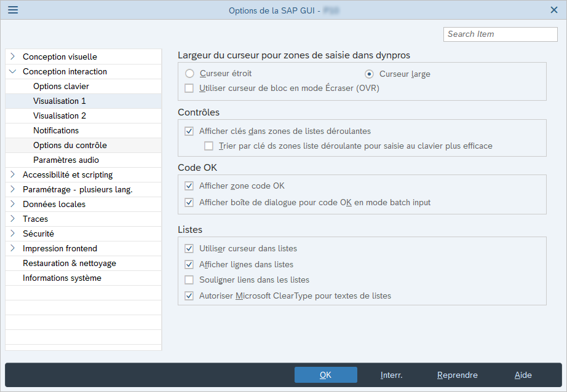
Task: Select the Curseur large radio button
Action: pos(370,74)
